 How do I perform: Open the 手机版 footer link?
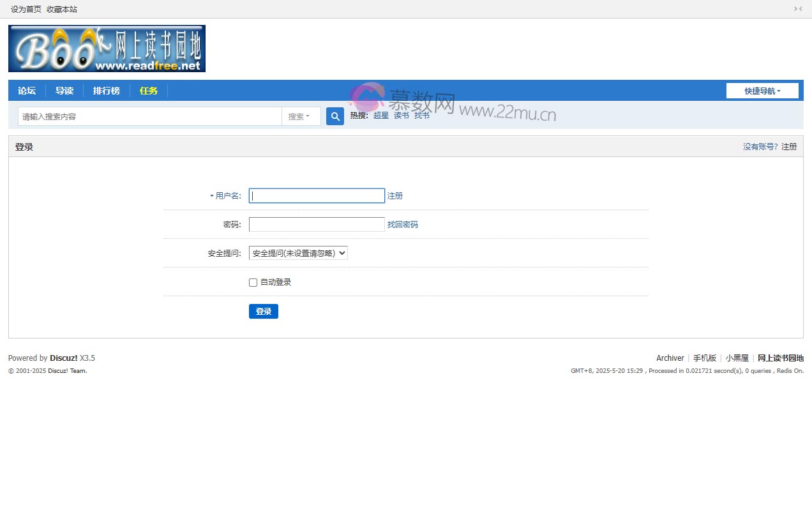(705, 358)
